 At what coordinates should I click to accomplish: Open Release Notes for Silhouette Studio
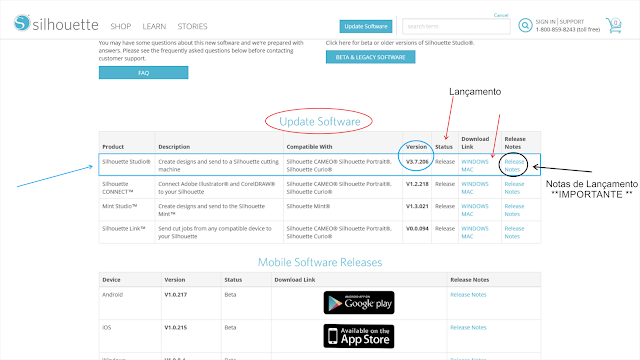tap(514, 165)
